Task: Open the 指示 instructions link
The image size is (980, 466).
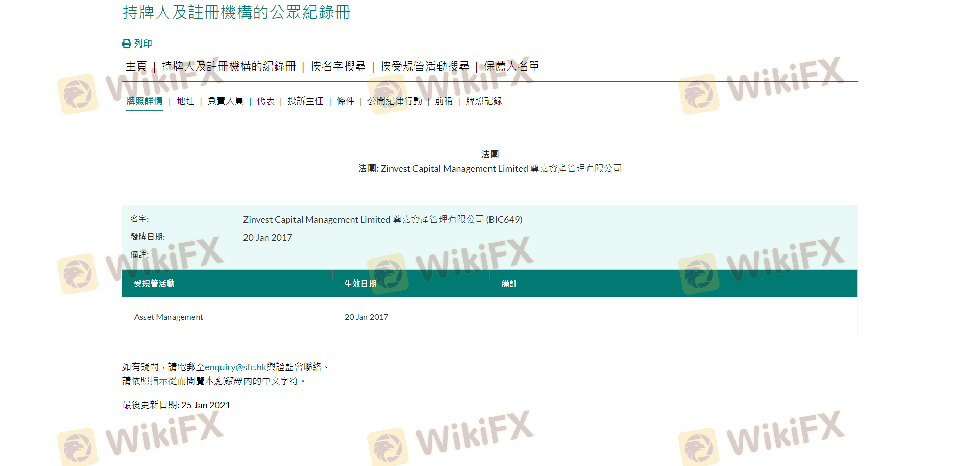Action: click(x=159, y=381)
